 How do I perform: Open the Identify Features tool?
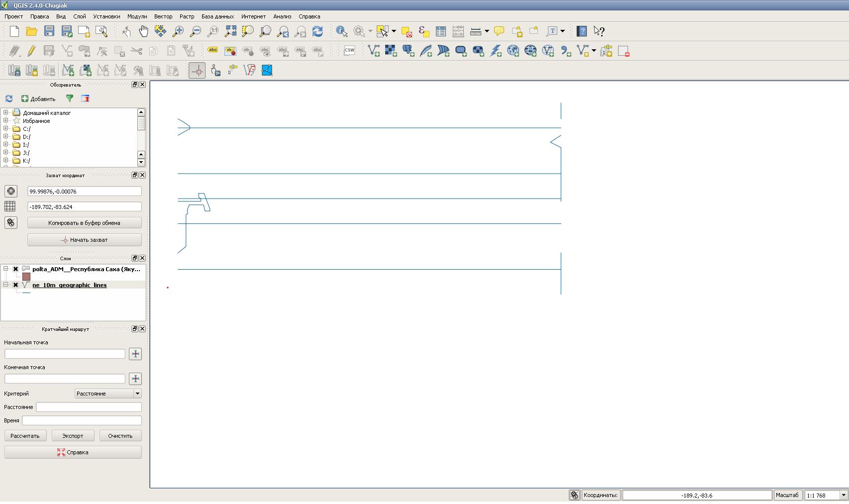click(341, 31)
